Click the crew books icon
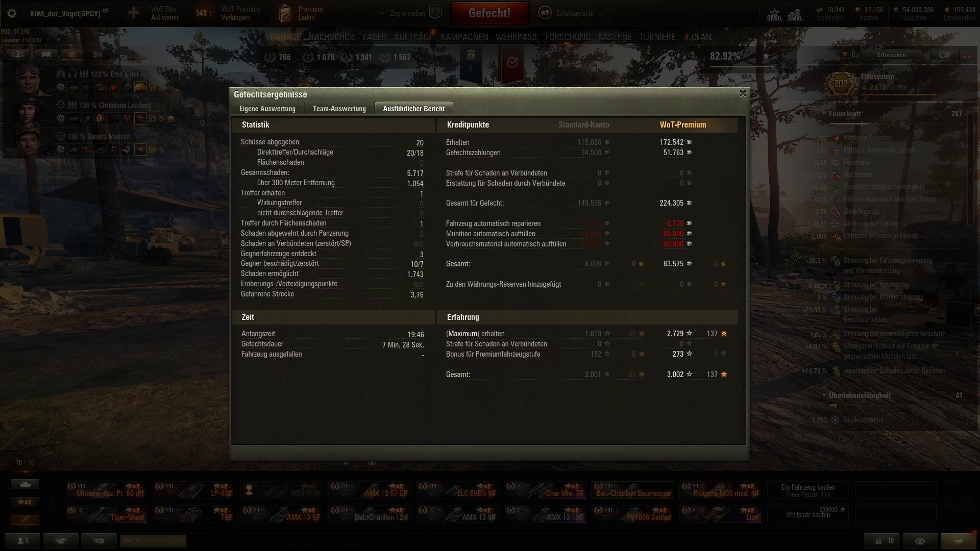This screenshot has height=551, width=980. click(46, 55)
